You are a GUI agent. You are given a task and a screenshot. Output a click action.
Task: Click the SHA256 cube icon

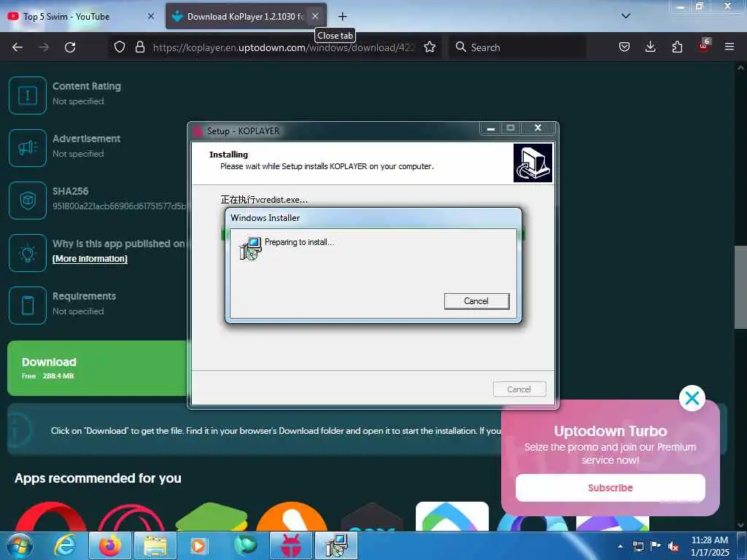pos(28,201)
